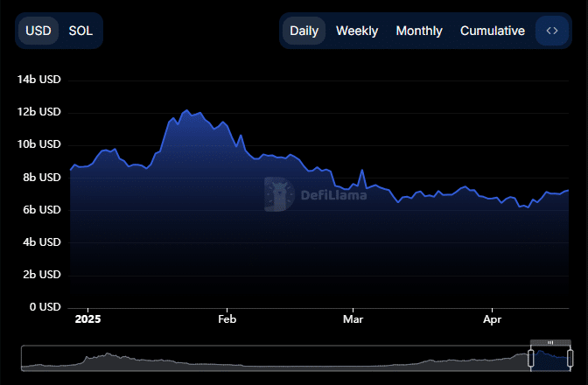This screenshot has width=588, height=385.
Task: Click the left handle of range selector
Action: coord(530,359)
